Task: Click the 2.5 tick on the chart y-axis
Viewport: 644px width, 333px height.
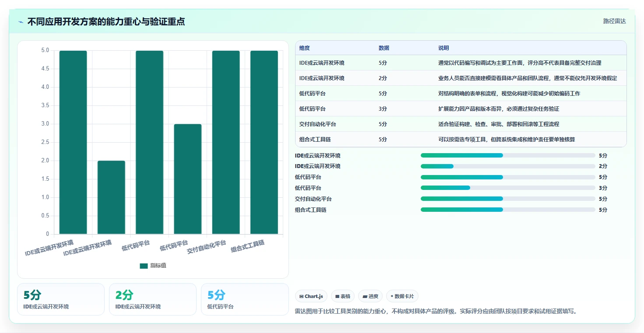Action: pos(45,142)
